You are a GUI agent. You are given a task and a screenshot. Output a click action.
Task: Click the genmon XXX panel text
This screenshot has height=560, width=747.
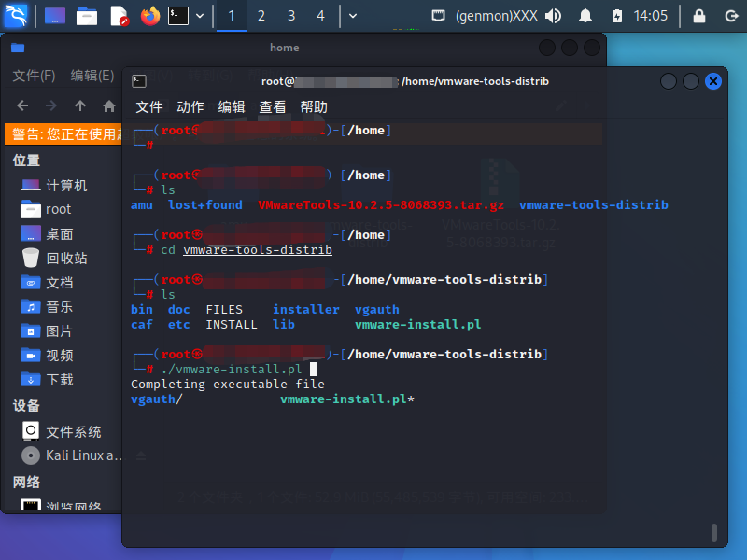(497, 16)
